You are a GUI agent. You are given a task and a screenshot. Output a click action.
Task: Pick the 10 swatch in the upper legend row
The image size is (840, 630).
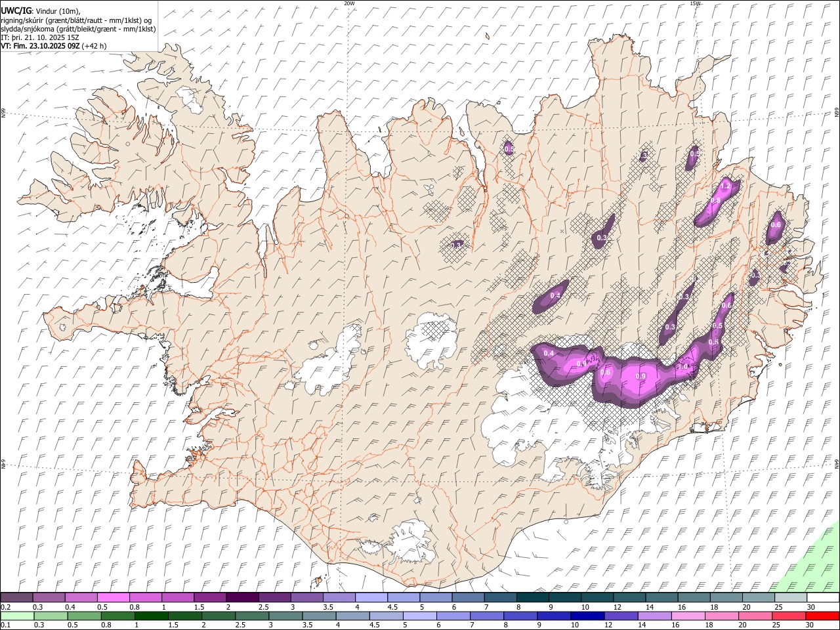click(x=597, y=598)
